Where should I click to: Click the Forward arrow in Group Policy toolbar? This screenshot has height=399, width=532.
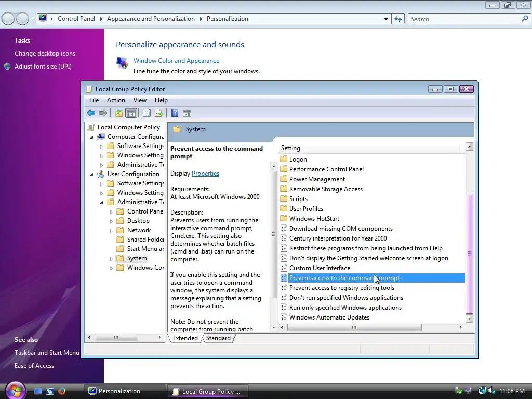(x=103, y=113)
